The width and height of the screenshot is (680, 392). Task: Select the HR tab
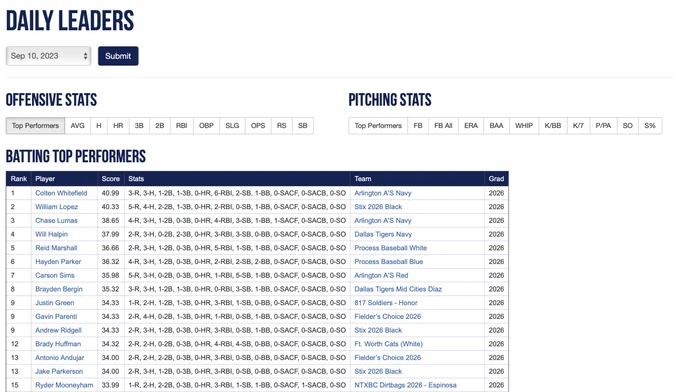click(118, 126)
